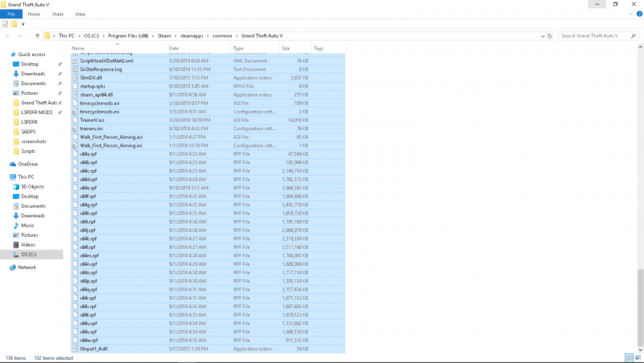Open the Recent locations dropdown arrow
This screenshot has height=363, width=644.
point(29,35)
